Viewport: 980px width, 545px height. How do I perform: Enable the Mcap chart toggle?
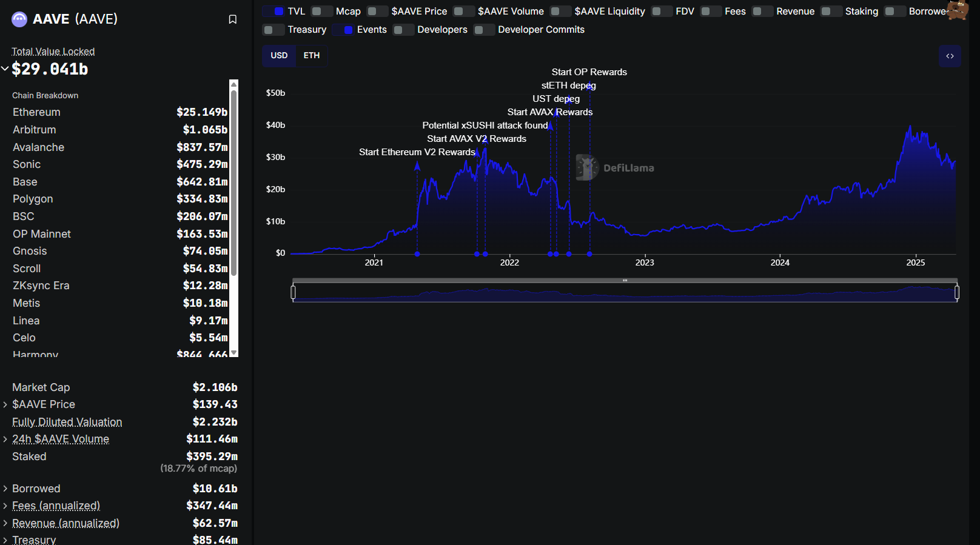(x=322, y=12)
